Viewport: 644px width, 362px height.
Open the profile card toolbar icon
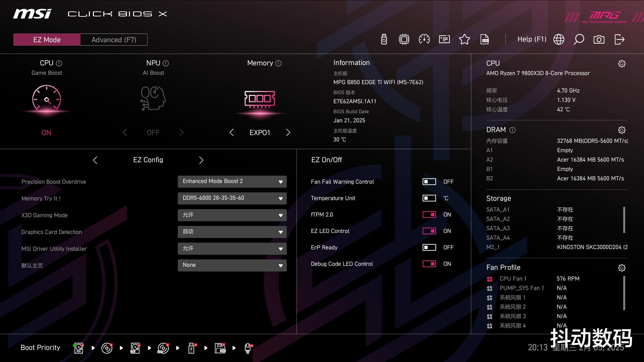pos(444,40)
